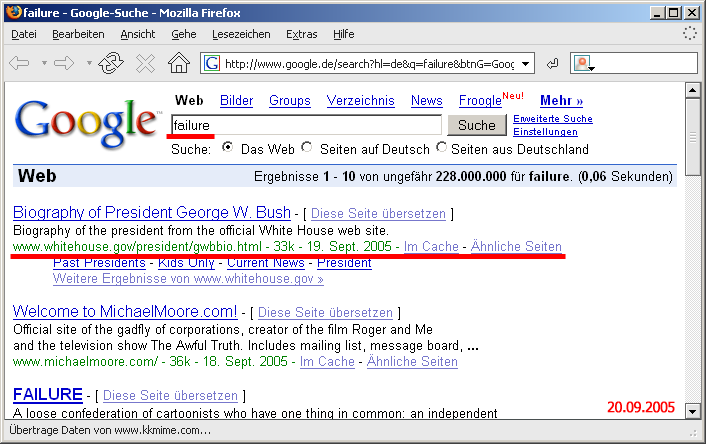Open Biography of President George W. Bush result
Screen dimensions: 706x444
pyautogui.click(x=152, y=212)
